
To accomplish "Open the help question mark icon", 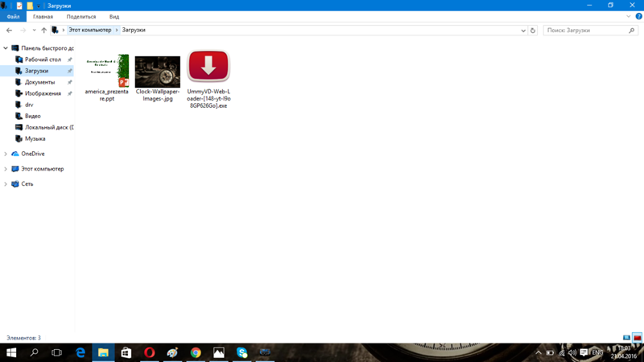I will pos(638,16).
